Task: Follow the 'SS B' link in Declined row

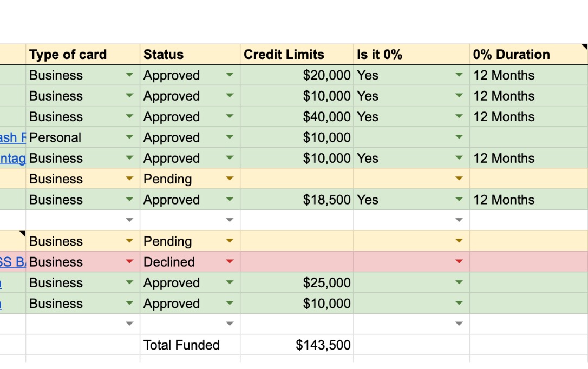Action: 12,262
